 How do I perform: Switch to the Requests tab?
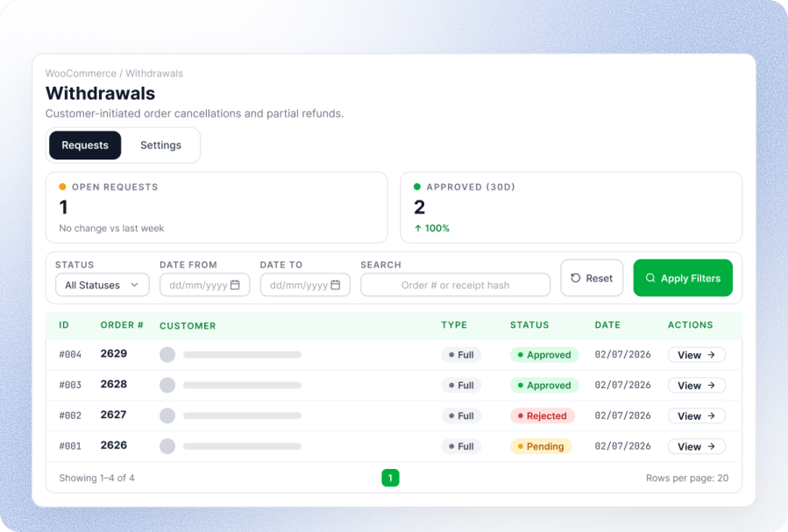tap(85, 145)
